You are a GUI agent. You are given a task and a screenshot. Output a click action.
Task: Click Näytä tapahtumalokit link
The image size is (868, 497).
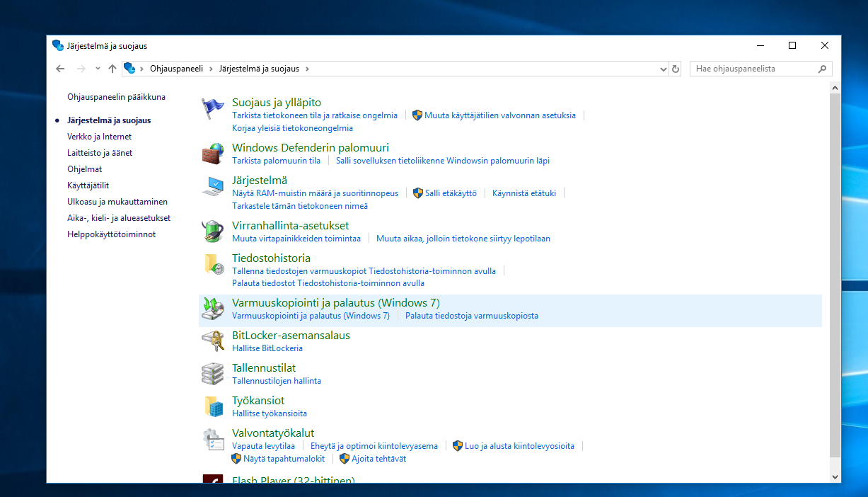click(x=284, y=459)
